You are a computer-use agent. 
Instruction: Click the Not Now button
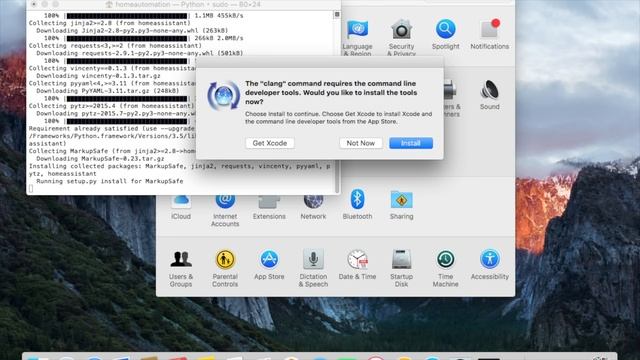360,143
